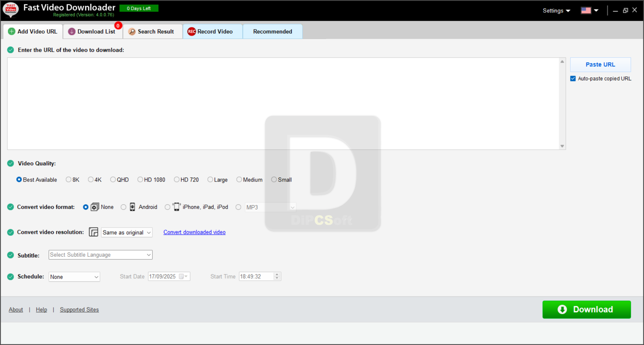
Task: Select Small video quality
Action: click(x=274, y=180)
